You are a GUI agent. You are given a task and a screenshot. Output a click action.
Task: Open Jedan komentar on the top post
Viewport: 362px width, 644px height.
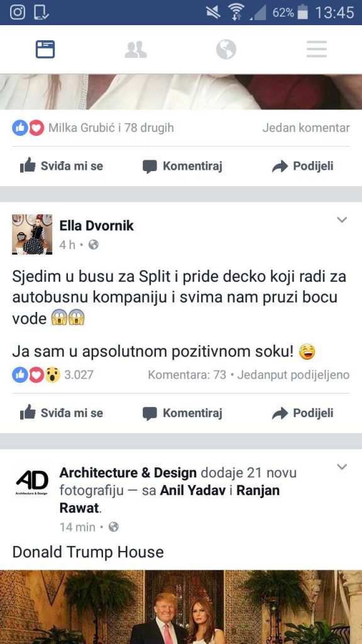click(306, 128)
